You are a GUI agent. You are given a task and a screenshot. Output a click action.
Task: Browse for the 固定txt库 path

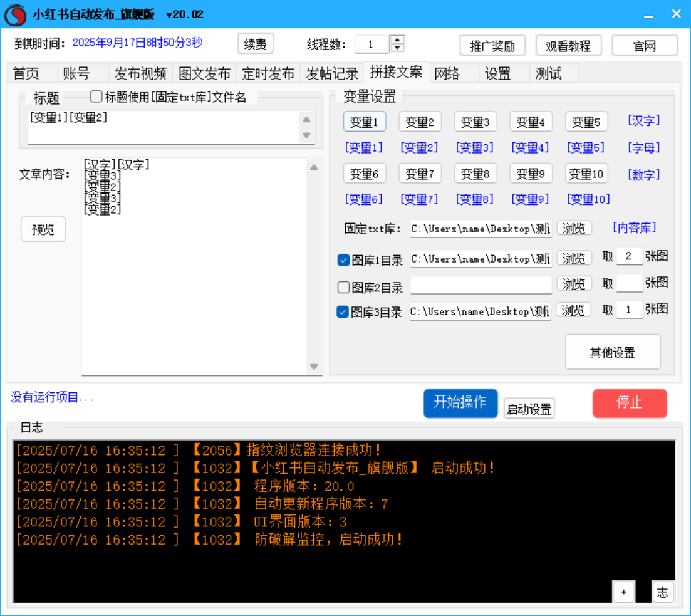(x=574, y=228)
